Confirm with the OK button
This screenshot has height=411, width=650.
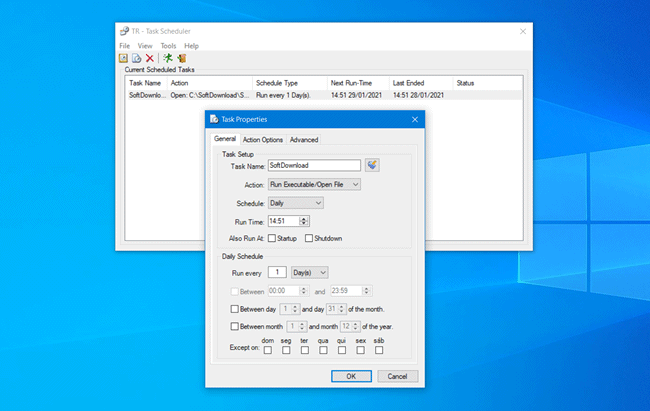click(x=351, y=376)
